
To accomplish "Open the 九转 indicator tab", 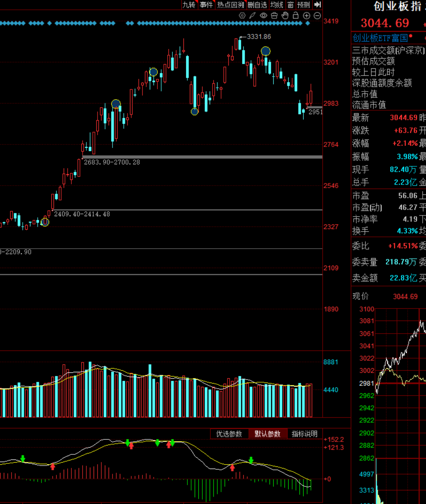I will click(189, 5).
